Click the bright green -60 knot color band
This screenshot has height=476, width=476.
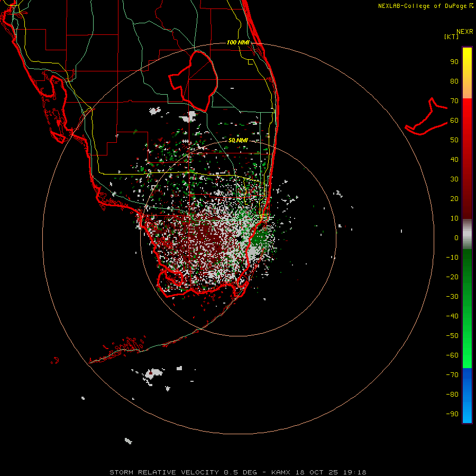[467, 356]
